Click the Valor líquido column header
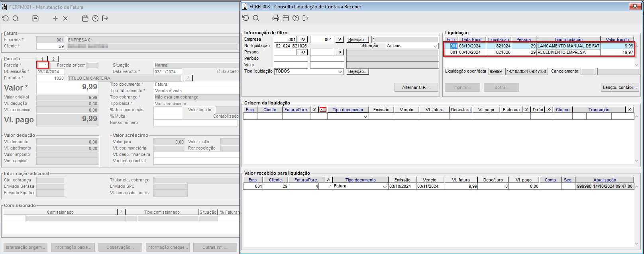 (617, 39)
